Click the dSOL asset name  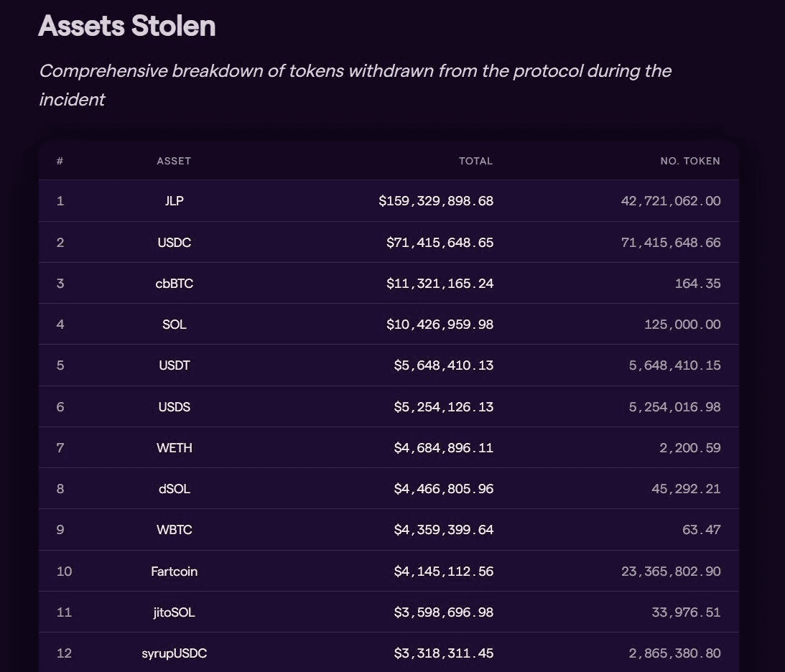coord(175,489)
